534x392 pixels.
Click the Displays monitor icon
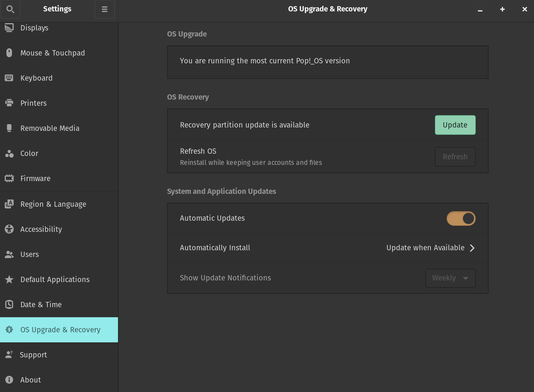pyautogui.click(x=9, y=28)
